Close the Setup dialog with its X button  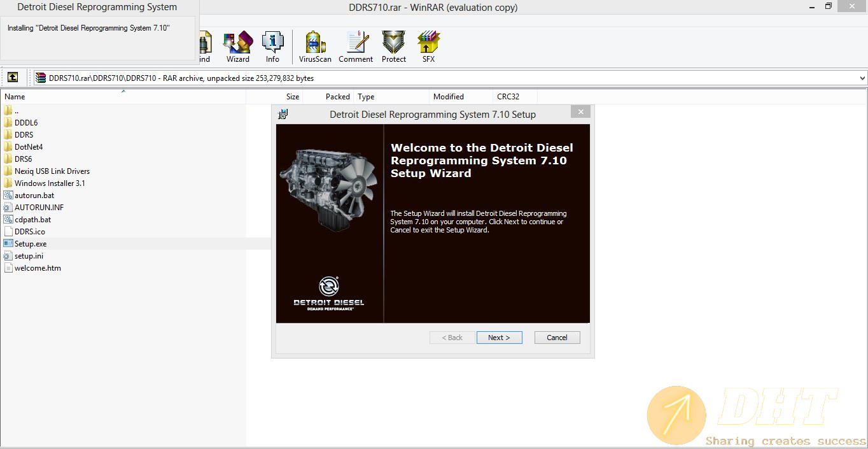[580, 111]
